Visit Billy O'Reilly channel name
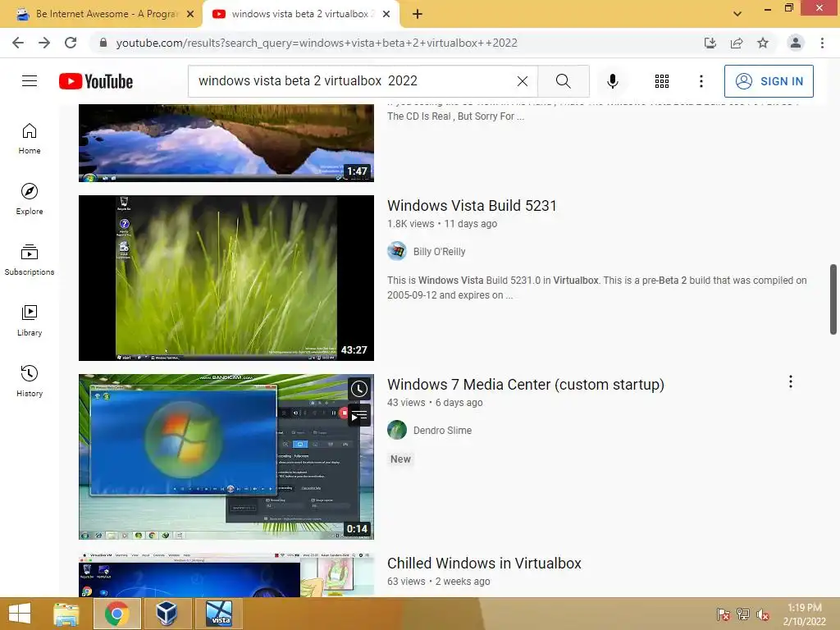 (440, 251)
